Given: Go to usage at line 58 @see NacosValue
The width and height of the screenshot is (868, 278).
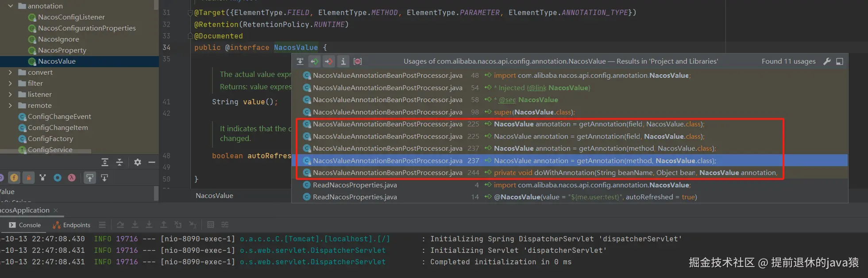Looking at the screenshot, I should [x=570, y=100].
